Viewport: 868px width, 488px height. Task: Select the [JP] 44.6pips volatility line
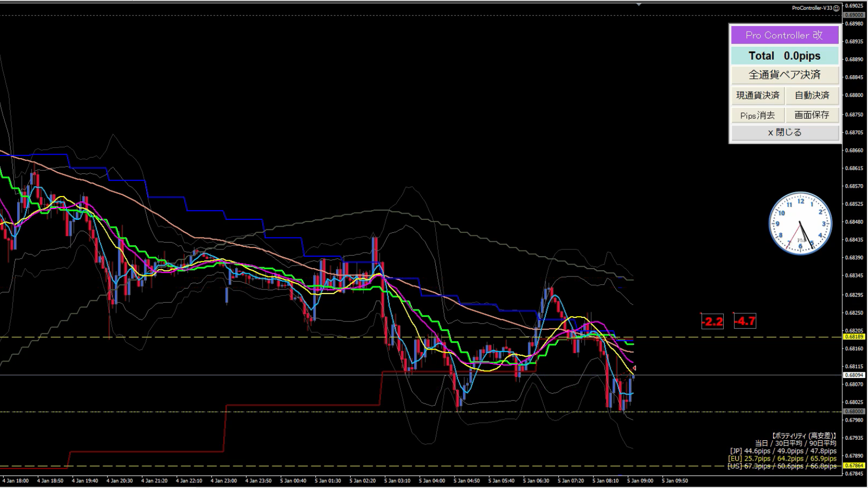[783, 451]
